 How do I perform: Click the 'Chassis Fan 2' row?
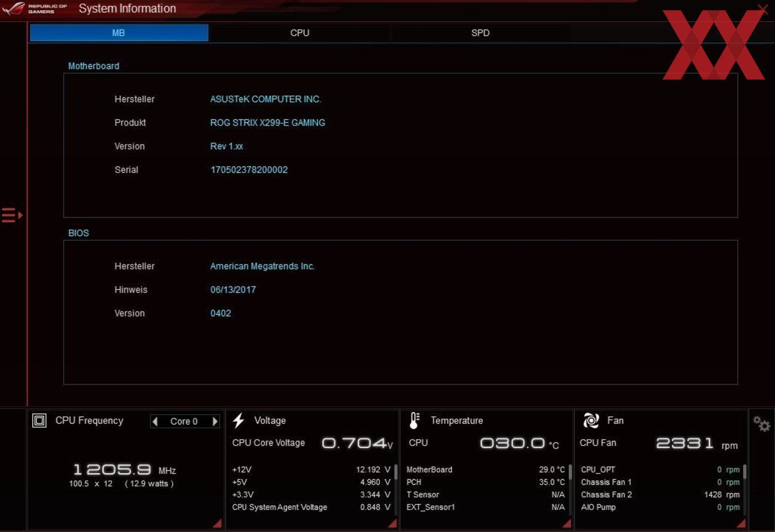pos(660,495)
